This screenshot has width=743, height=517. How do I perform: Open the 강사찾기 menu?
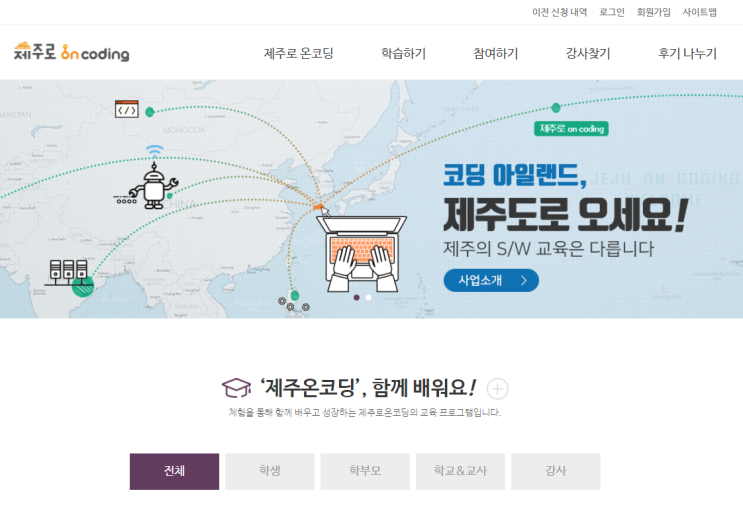click(x=588, y=53)
